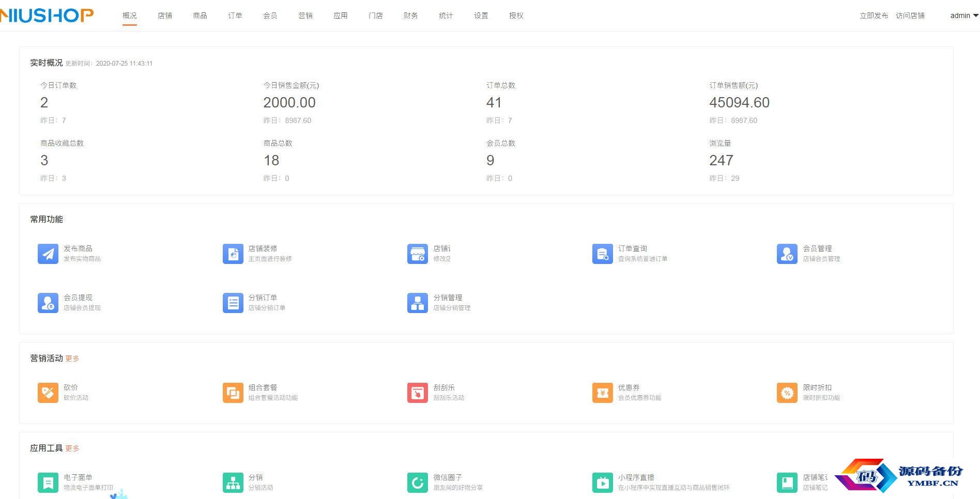Open the 统计 menu
Screen dimensions: 980x499
[x=446, y=15]
